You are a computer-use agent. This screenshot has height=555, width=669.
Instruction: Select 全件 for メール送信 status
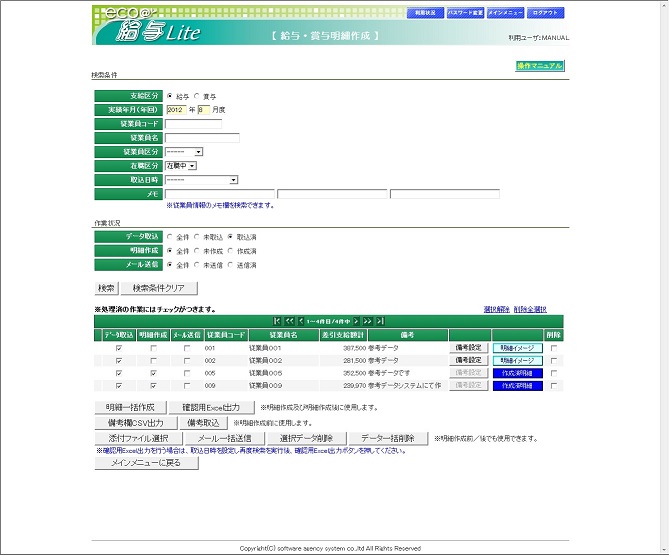tap(170, 265)
